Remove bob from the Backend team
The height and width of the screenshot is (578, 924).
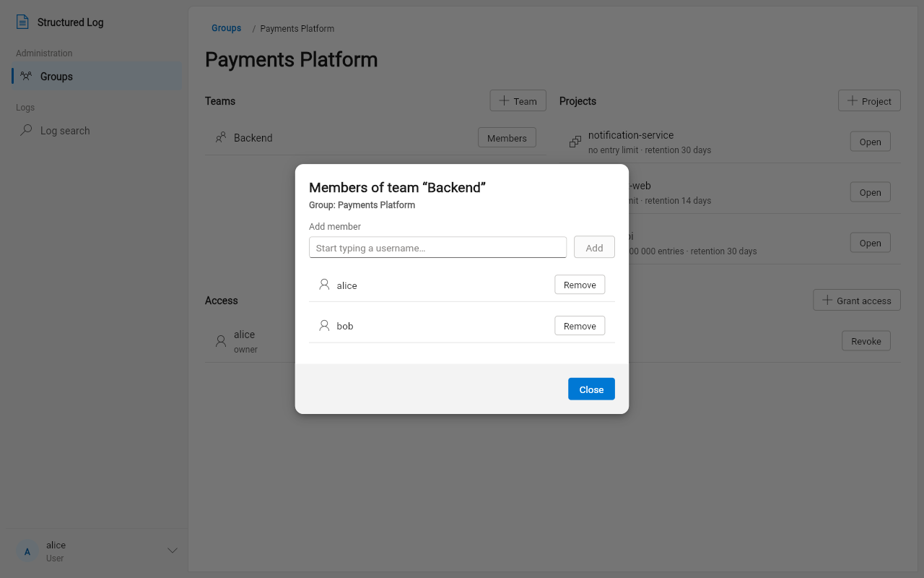click(x=580, y=326)
